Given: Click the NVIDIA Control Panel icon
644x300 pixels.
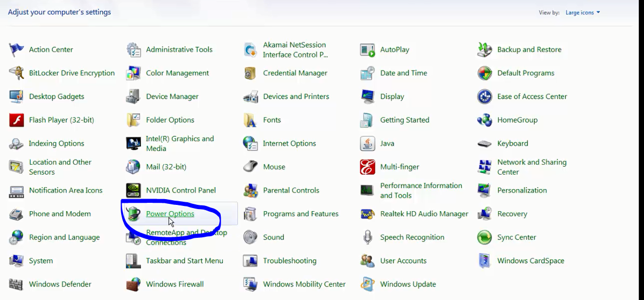Looking at the screenshot, I should click(x=134, y=191).
